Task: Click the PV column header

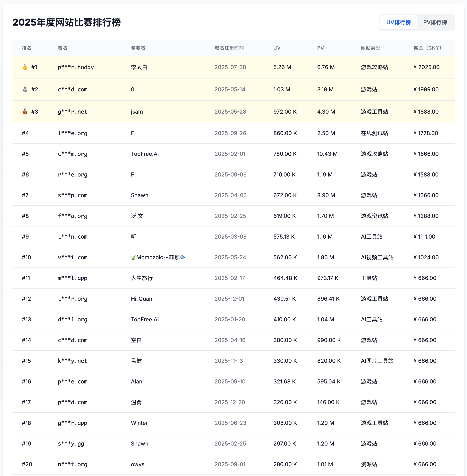Action: pyautogui.click(x=320, y=48)
